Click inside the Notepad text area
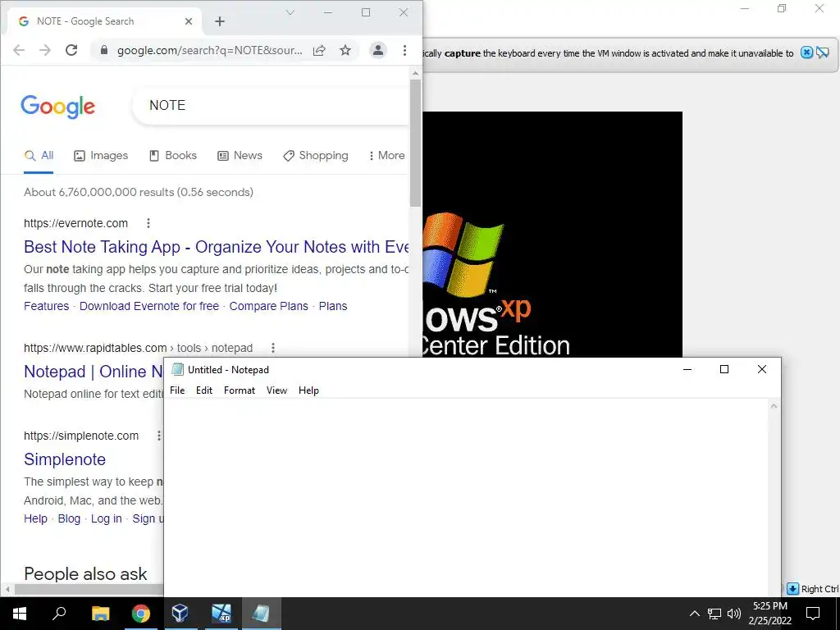The height and width of the screenshot is (630, 840). 466,498
